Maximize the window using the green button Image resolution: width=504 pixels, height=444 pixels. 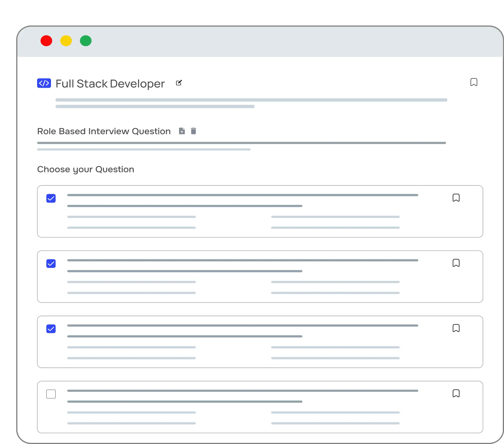[x=86, y=41]
